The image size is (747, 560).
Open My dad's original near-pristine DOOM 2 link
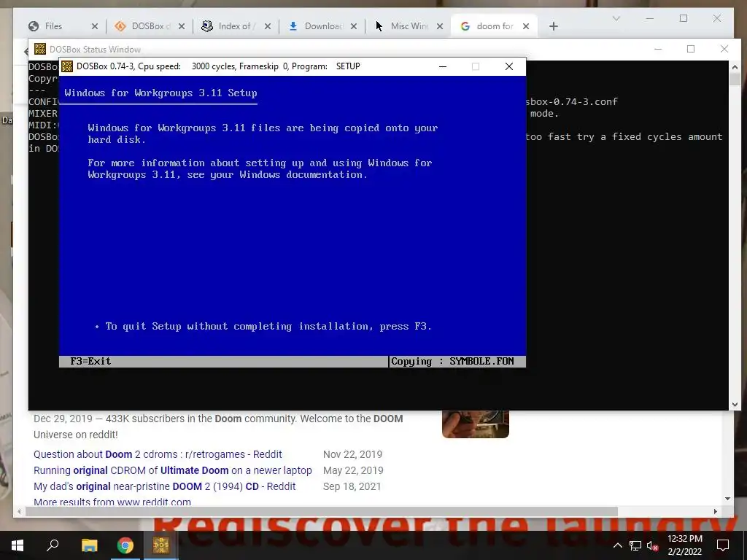164,486
